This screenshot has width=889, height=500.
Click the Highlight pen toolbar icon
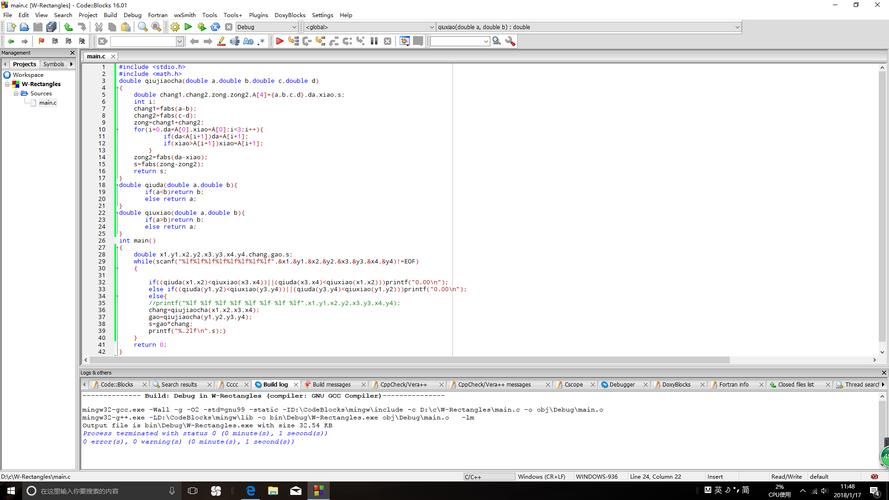tap(221, 41)
